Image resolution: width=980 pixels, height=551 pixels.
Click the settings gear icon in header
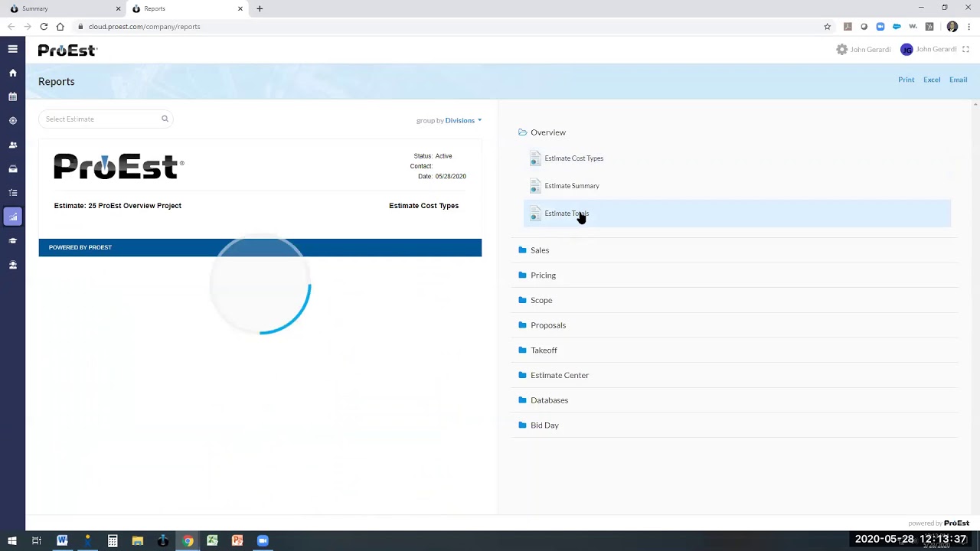(842, 49)
